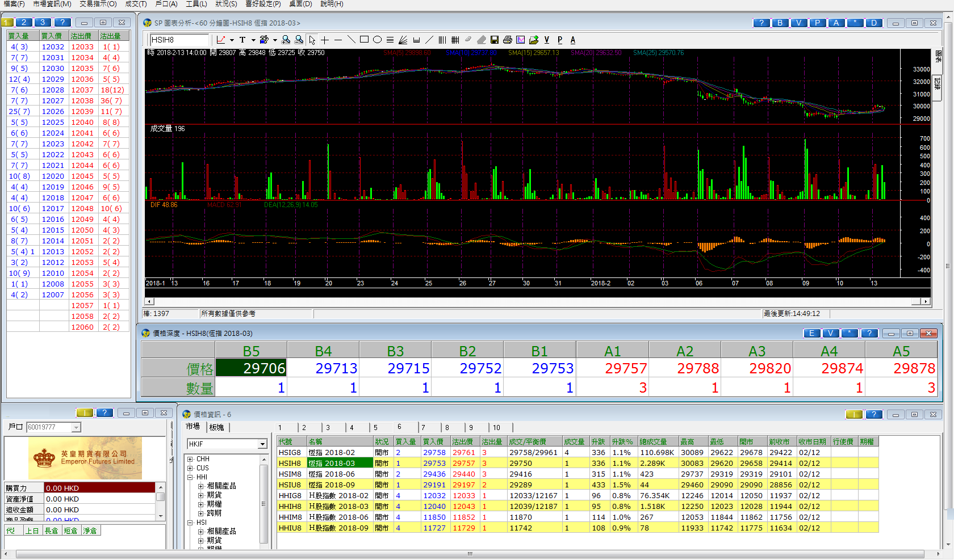The image size is (954, 560).
Task: Click the chart scroll-left arrow
Action: coord(149,301)
